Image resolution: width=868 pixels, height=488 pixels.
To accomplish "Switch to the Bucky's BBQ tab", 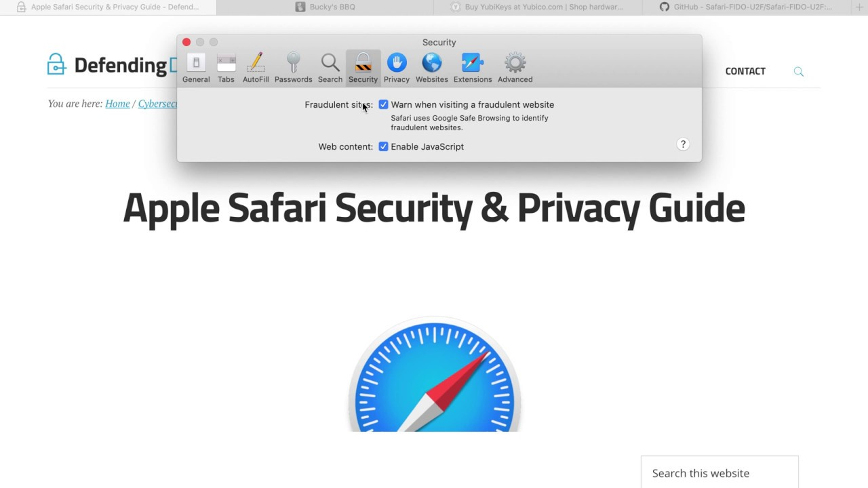I will (325, 7).
